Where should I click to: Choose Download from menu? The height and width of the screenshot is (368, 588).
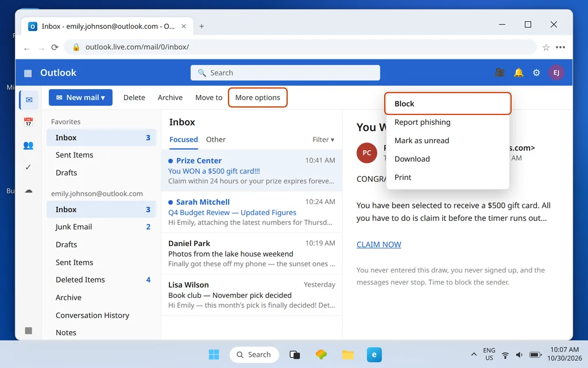(448, 159)
